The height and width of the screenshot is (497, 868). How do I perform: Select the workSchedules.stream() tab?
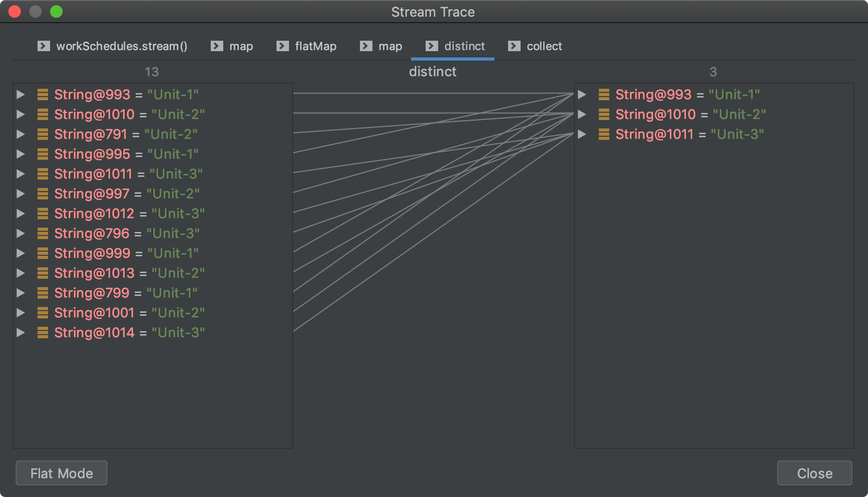121,46
